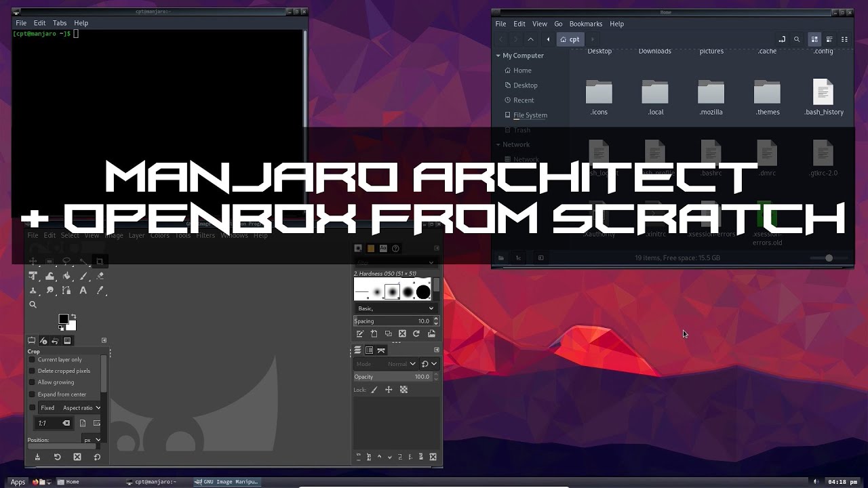
Task: Switch to cpt@manjaro terminal taskbar entry
Action: (x=151, y=482)
